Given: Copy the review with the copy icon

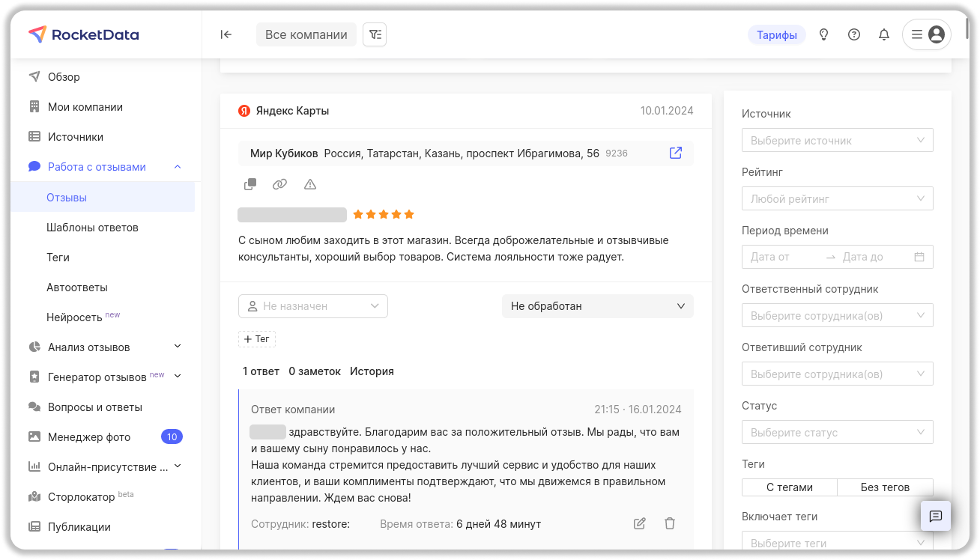Looking at the screenshot, I should [x=250, y=184].
